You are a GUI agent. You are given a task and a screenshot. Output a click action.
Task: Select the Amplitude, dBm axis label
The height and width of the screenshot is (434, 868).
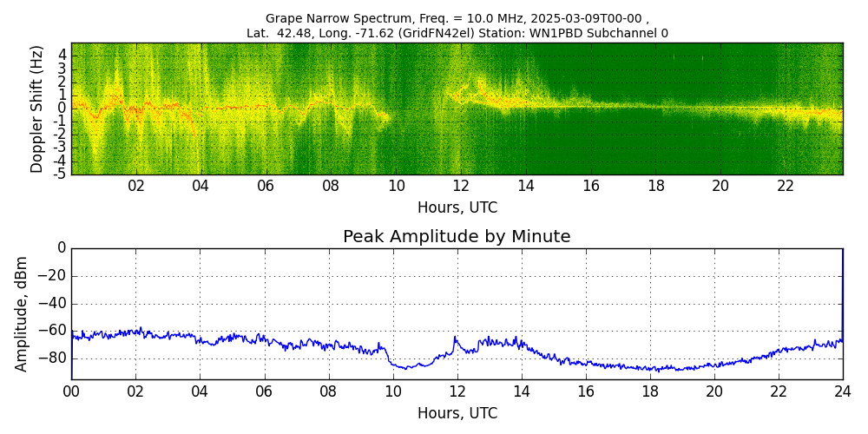tap(23, 313)
